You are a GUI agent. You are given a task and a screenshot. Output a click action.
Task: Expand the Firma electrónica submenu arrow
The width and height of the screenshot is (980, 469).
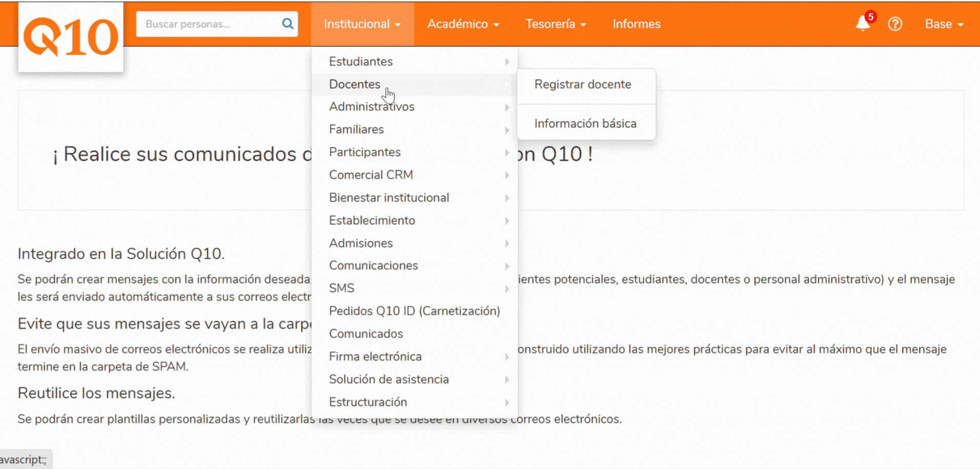507,357
